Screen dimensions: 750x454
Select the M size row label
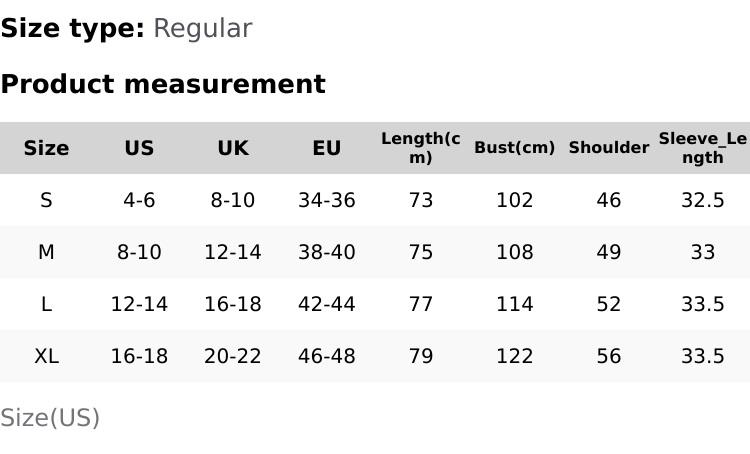46,252
